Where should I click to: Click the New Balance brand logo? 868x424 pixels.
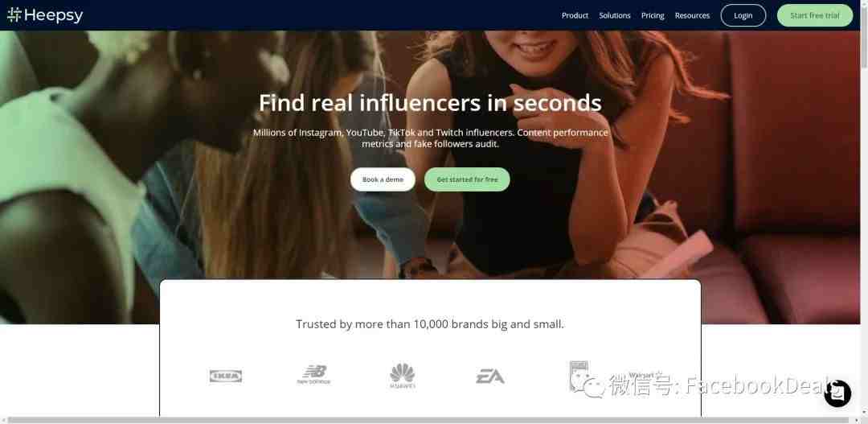(x=313, y=375)
